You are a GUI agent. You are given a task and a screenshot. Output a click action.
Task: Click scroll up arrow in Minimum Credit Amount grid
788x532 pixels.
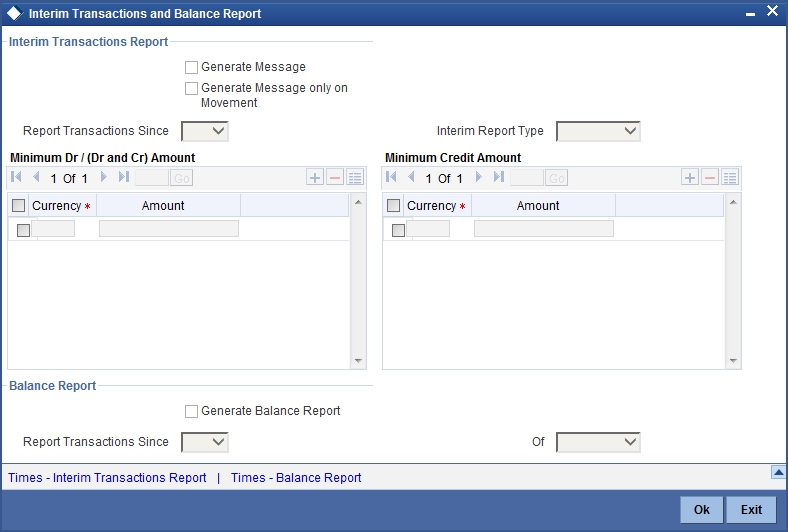coord(733,202)
